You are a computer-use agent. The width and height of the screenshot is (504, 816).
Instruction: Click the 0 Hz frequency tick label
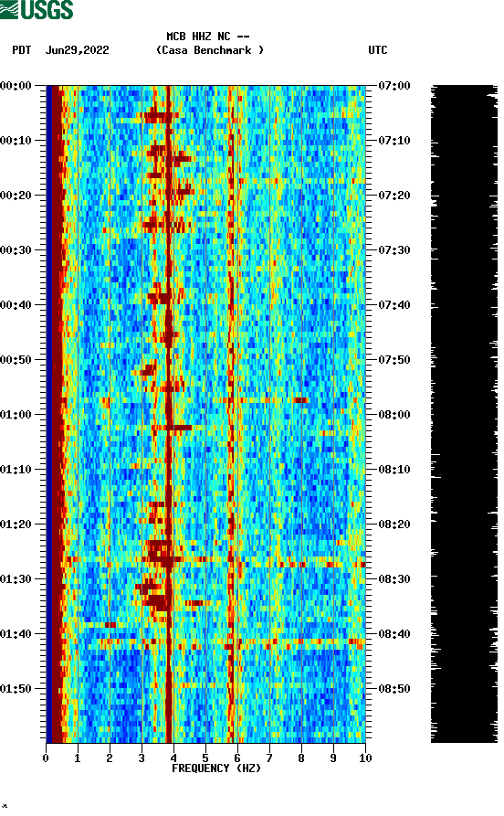click(46, 758)
